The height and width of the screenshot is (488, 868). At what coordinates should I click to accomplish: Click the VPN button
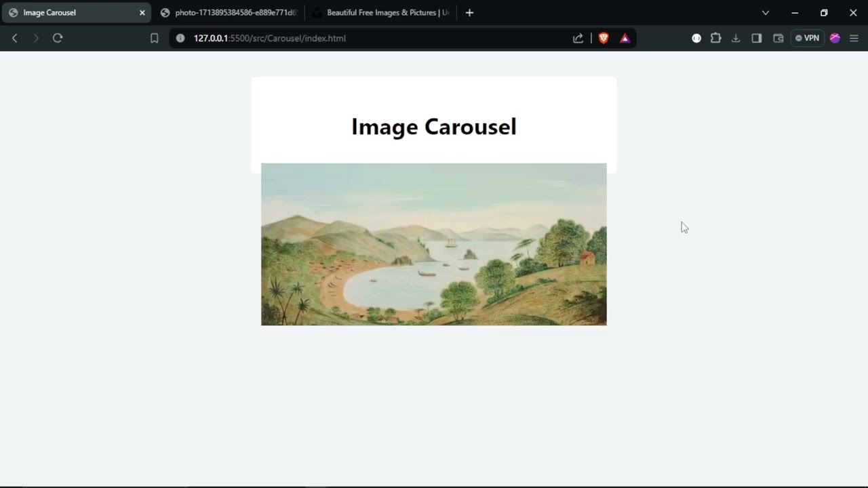[x=807, y=38]
